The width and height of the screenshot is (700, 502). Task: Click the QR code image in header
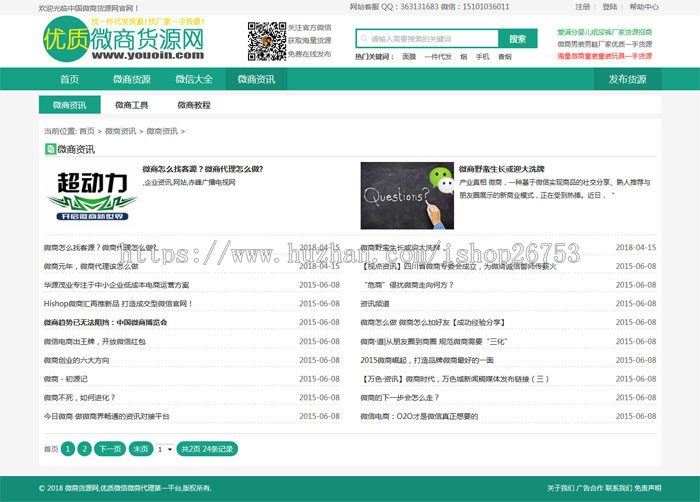click(266, 40)
